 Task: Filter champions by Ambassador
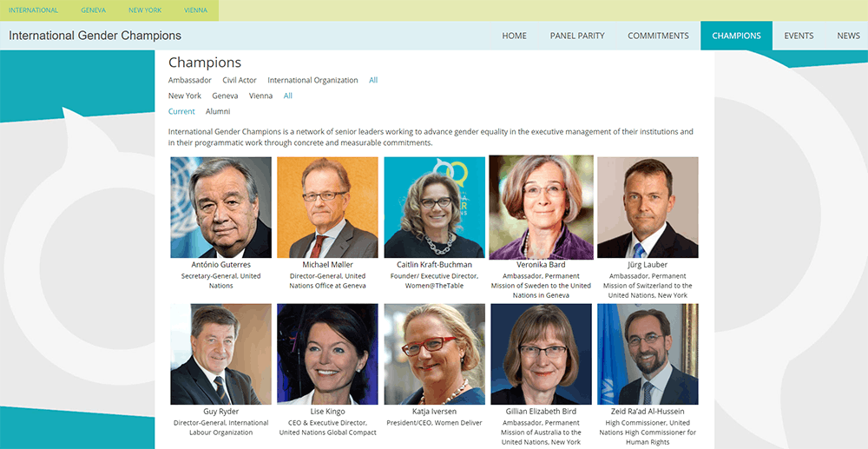(189, 80)
